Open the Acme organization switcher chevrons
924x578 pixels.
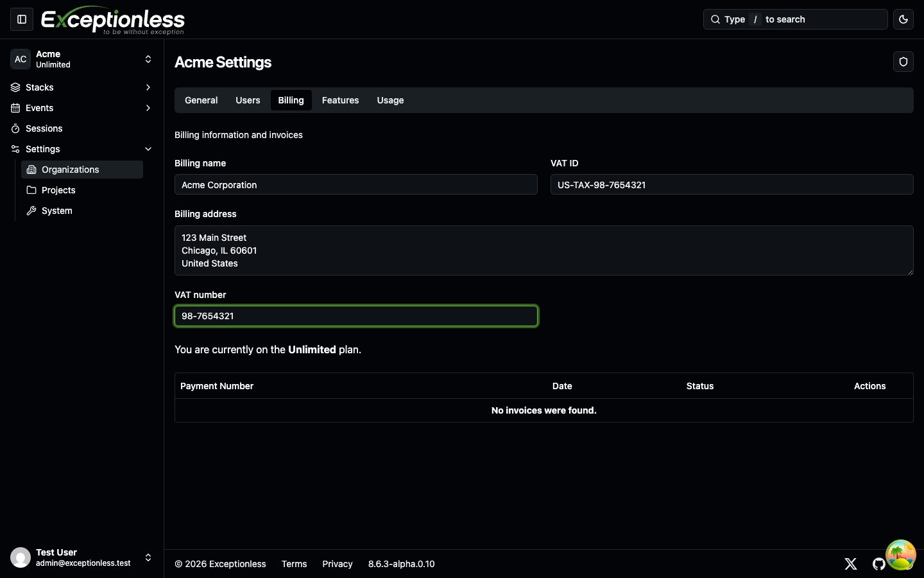[x=148, y=59]
